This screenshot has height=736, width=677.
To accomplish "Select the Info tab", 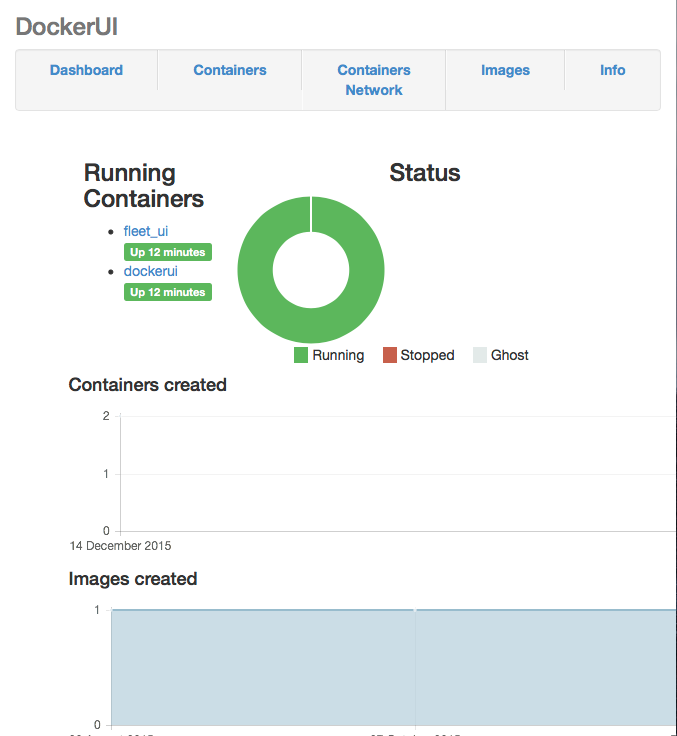I will point(613,70).
